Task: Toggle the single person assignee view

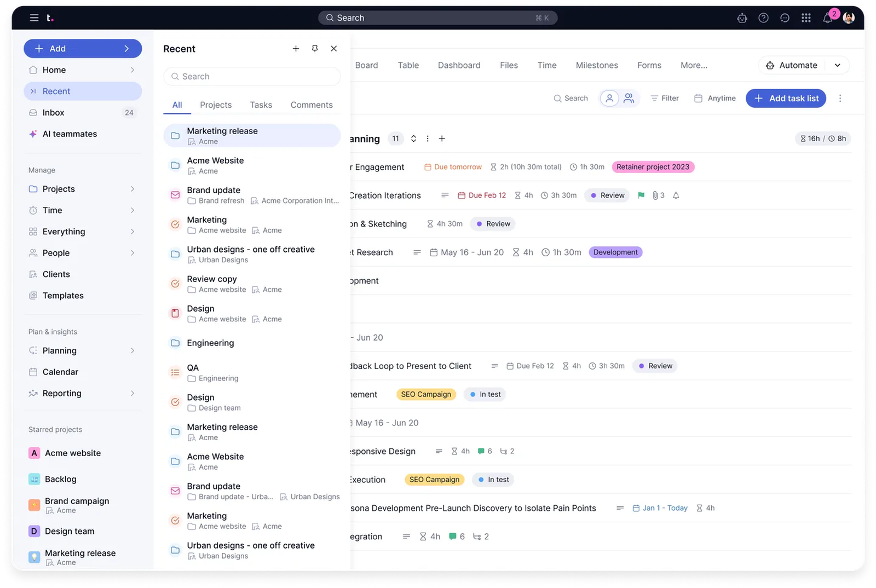Action: coord(609,99)
